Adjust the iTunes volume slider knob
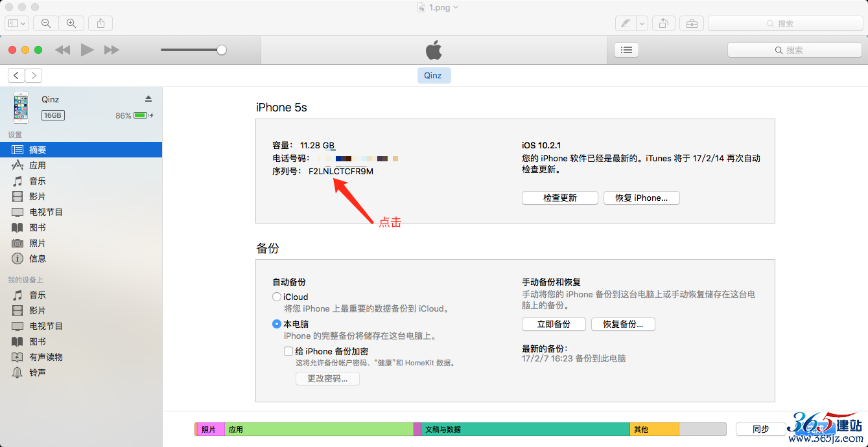This screenshot has width=868, height=447. coord(222,50)
